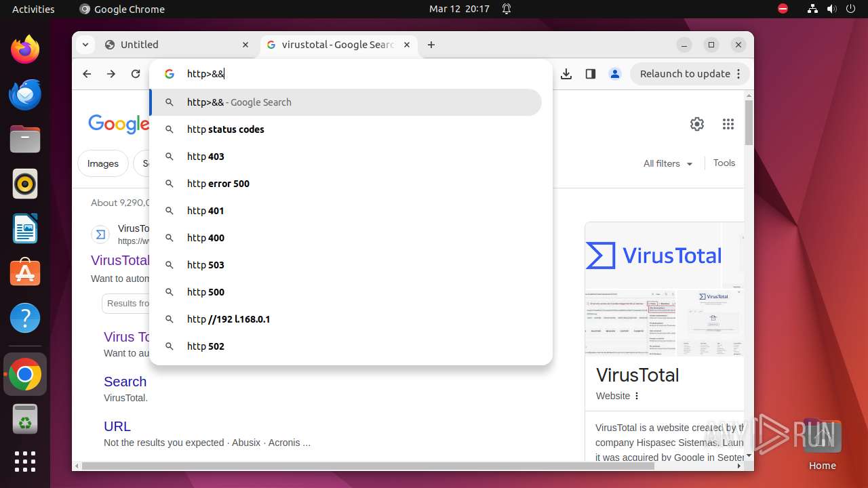Open VirusTotal logo image in panel
The height and width of the screenshot is (488, 868).
pyautogui.click(x=653, y=256)
